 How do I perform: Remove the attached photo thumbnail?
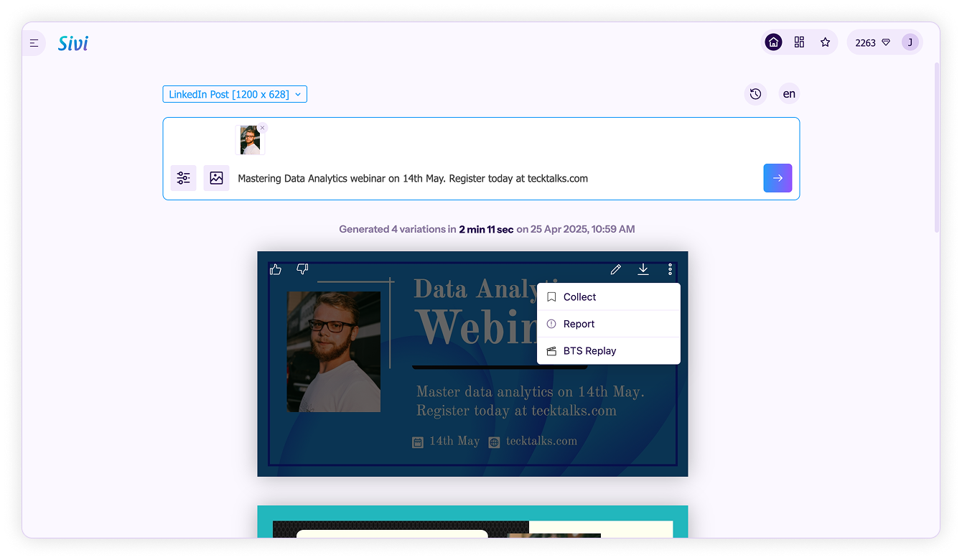[262, 128]
